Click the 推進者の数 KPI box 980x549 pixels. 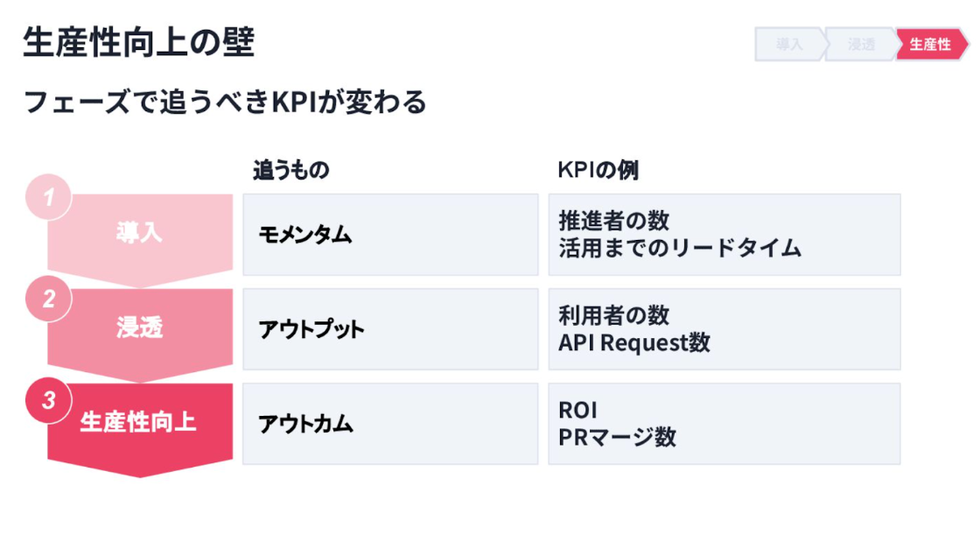[x=724, y=235]
